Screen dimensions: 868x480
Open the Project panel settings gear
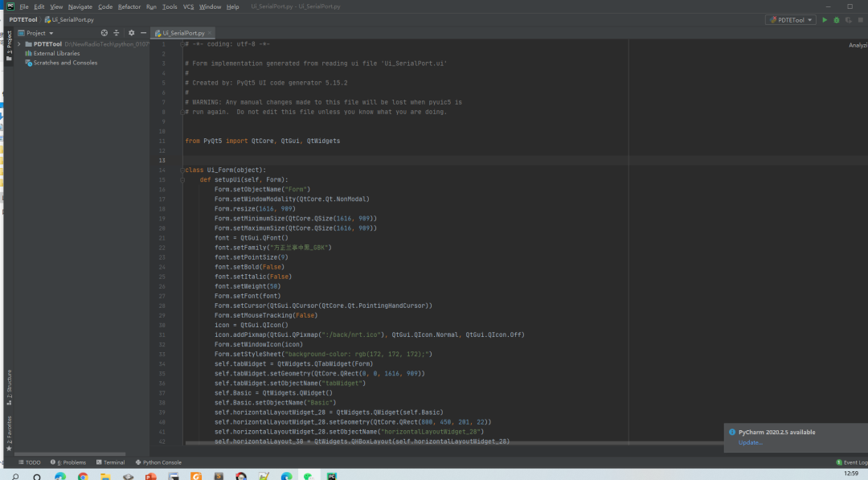(131, 33)
